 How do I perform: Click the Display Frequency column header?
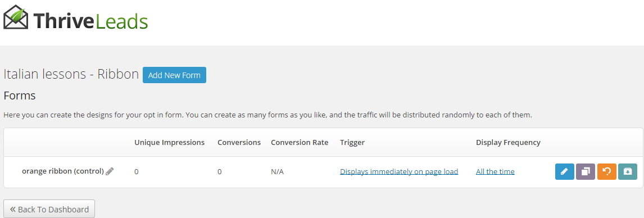point(508,143)
